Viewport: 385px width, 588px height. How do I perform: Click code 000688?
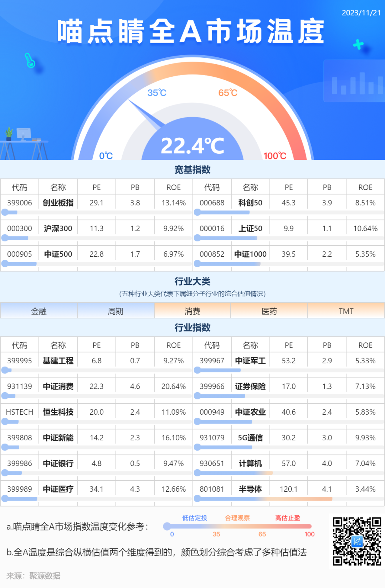point(212,203)
